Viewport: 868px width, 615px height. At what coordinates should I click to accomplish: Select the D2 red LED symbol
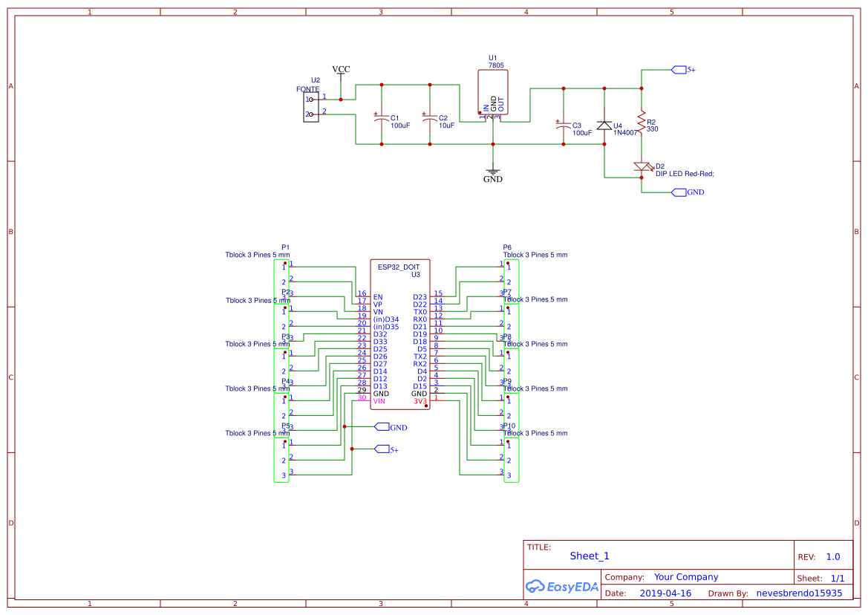[642, 166]
